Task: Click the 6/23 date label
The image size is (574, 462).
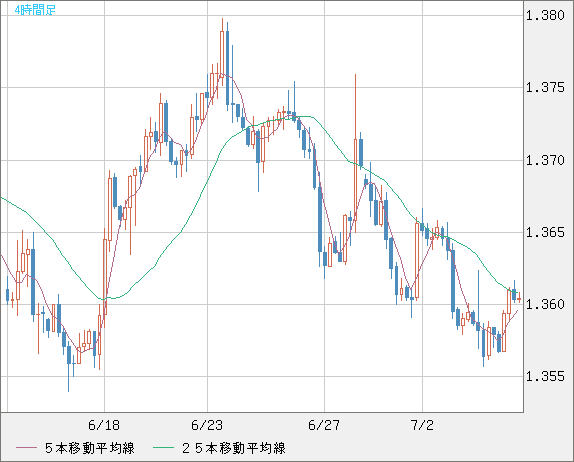Action: [207, 425]
